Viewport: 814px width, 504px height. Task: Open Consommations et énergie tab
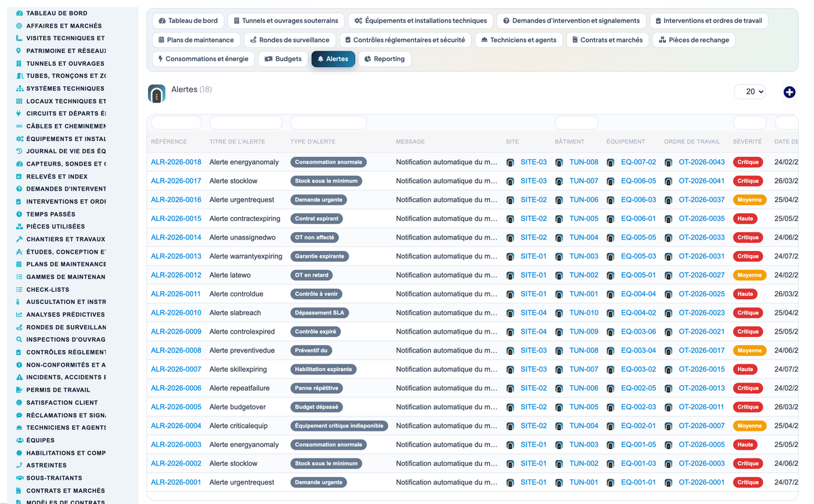pos(203,59)
